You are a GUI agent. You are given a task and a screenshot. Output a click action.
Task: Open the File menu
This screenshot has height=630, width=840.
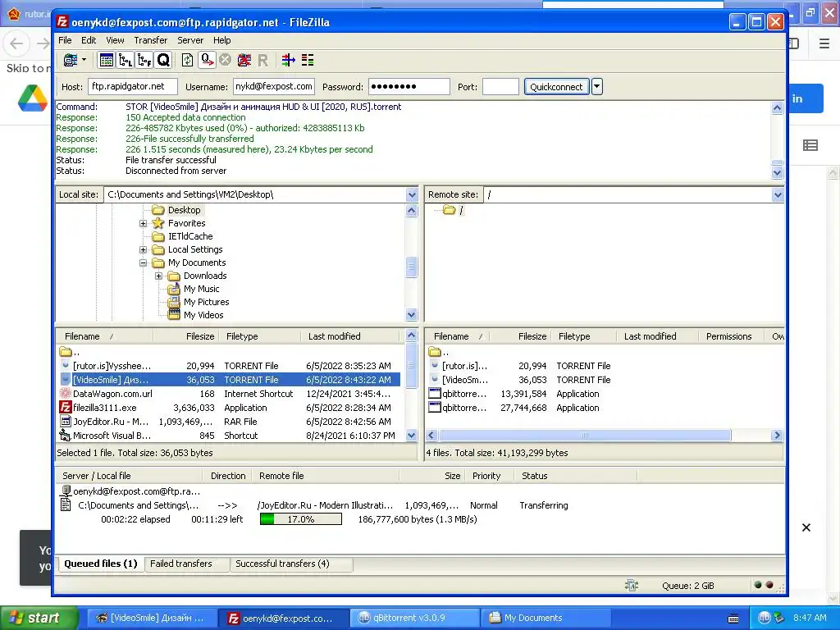click(x=65, y=40)
